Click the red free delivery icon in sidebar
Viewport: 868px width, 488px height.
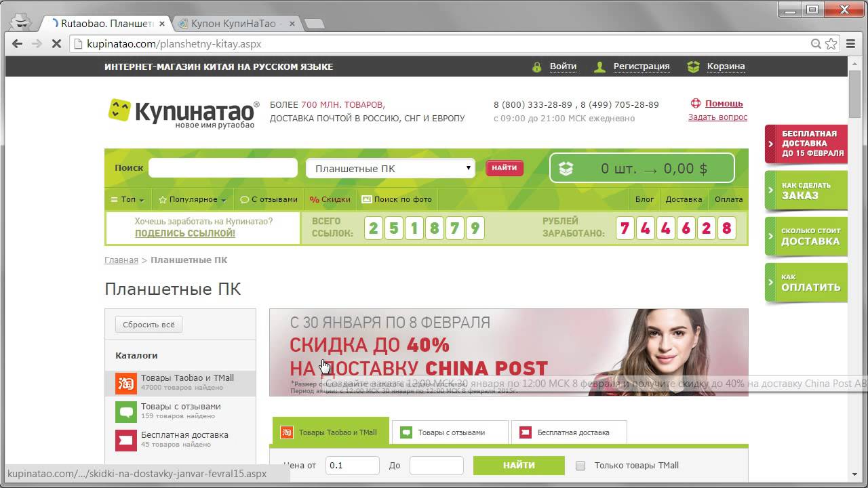coord(126,440)
